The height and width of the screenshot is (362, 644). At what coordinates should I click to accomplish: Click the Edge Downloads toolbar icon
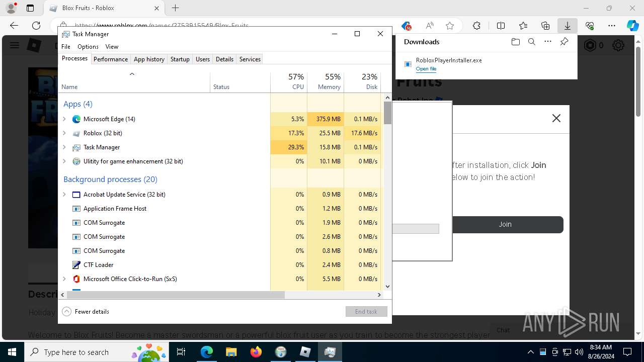click(567, 26)
